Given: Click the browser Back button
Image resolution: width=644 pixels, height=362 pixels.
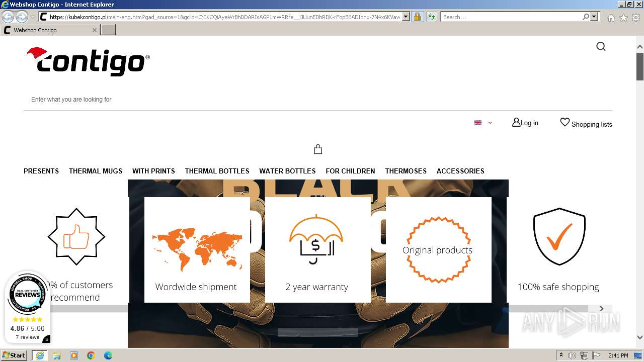Looking at the screenshot, I should point(8,17).
